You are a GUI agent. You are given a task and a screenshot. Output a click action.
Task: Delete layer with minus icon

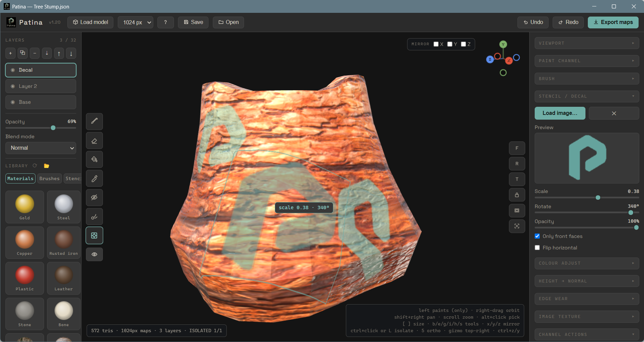pos(35,53)
